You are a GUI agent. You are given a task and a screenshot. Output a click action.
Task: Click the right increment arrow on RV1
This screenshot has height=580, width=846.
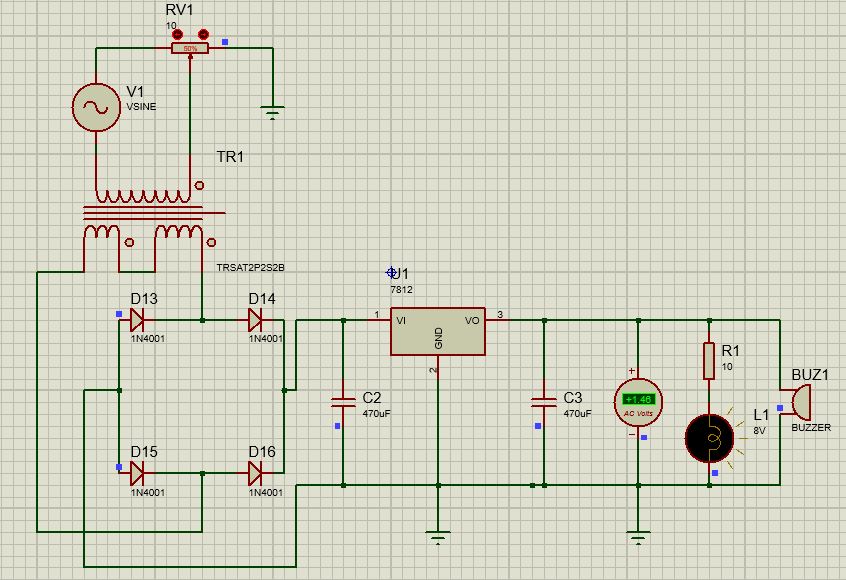point(202,34)
